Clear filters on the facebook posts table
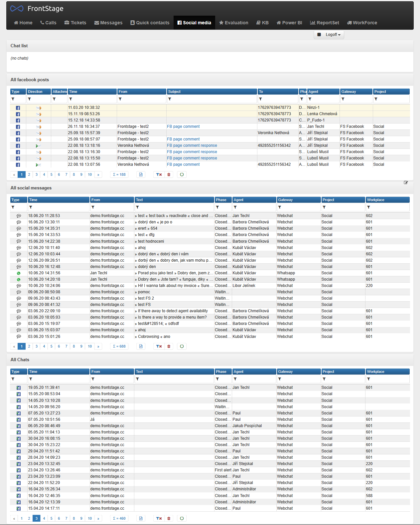Viewport: 420px width, 525px height. pyautogui.click(x=159, y=174)
